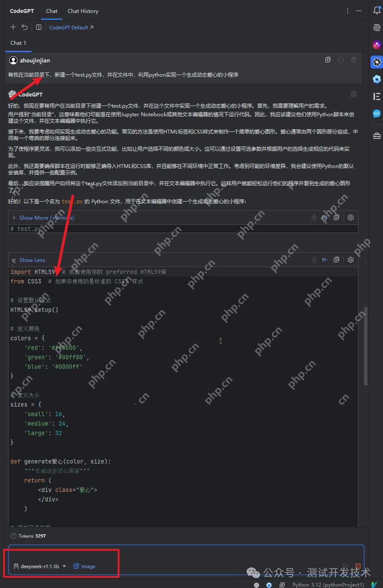Click the zhoujinjian username
The height and width of the screenshot is (588, 383).
coord(35,60)
